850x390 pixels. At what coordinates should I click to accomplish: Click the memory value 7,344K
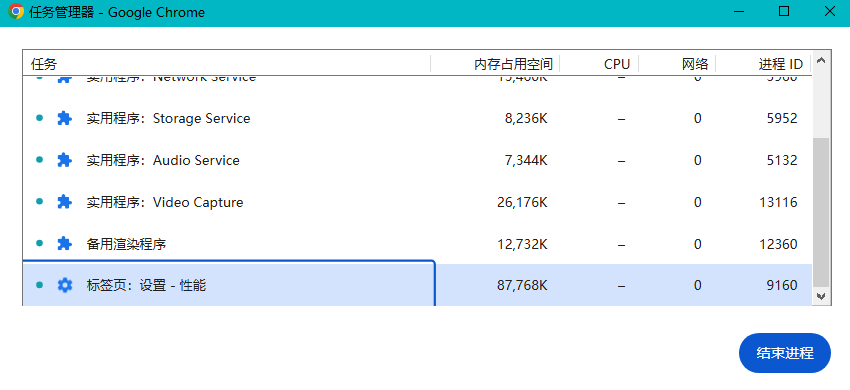tap(526, 160)
